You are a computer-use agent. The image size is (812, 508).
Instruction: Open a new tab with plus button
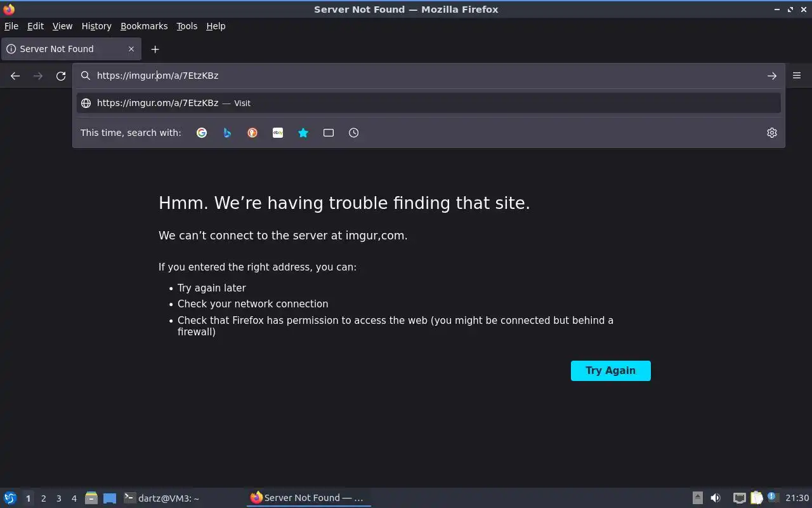tap(155, 49)
